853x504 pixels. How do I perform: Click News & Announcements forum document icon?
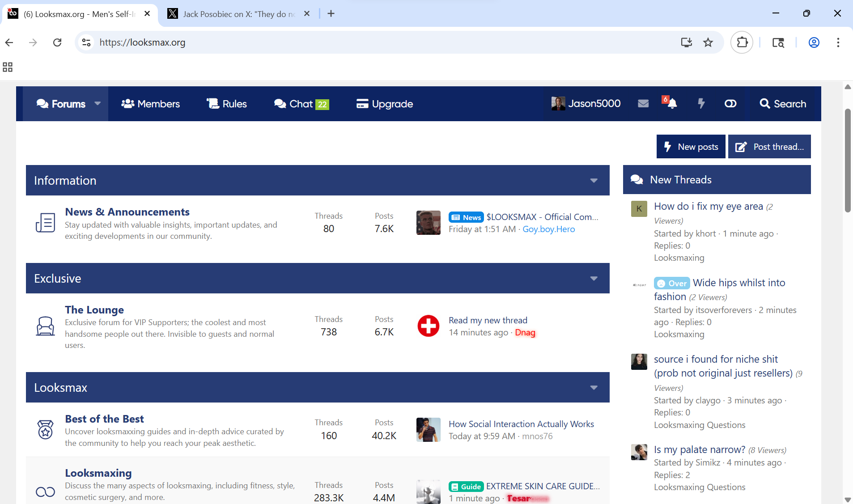(x=45, y=222)
